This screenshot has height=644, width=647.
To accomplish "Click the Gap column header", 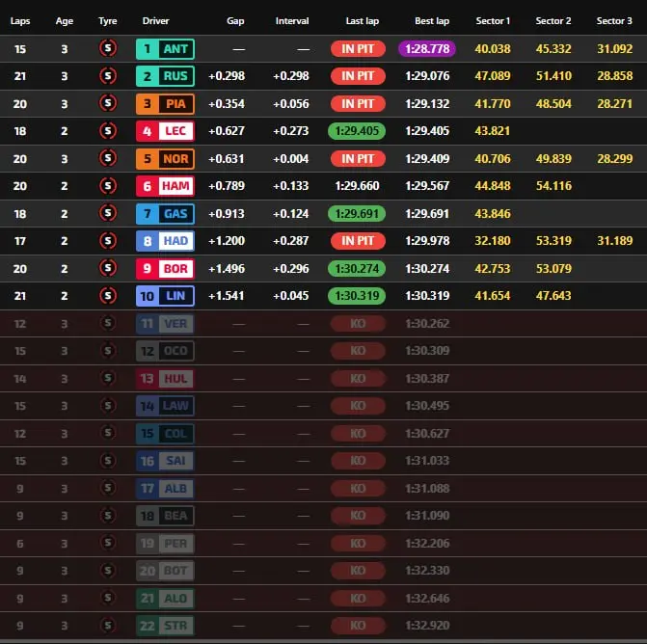I will click(x=235, y=20).
